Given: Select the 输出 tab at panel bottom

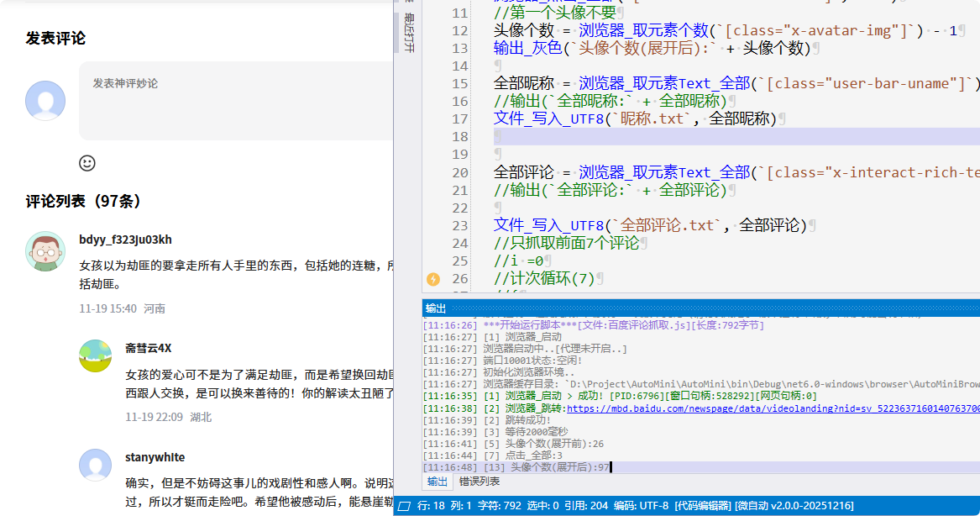Looking at the screenshot, I should pyautogui.click(x=438, y=482).
